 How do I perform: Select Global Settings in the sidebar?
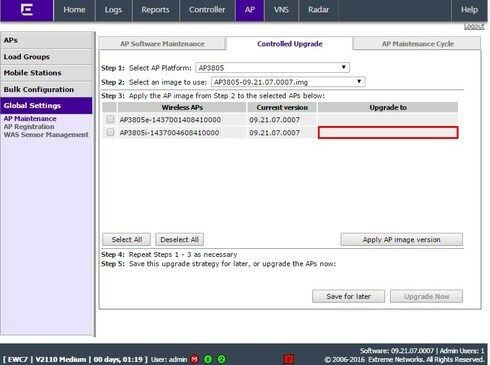[x=46, y=106]
